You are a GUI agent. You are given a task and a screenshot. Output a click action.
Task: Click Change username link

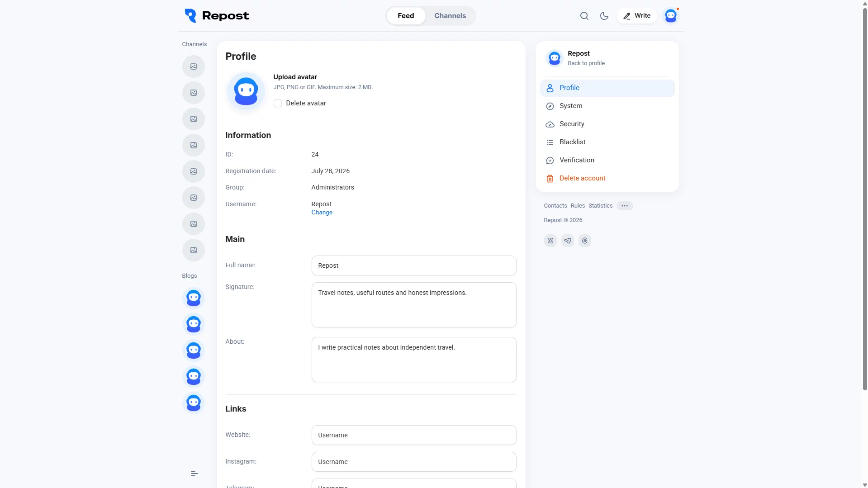(322, 213)
